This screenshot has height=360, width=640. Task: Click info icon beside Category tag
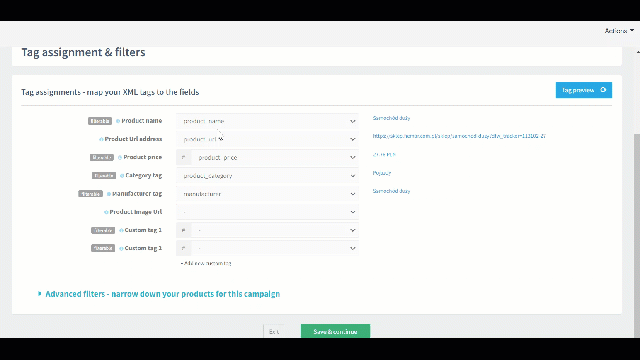coord(122,176)
